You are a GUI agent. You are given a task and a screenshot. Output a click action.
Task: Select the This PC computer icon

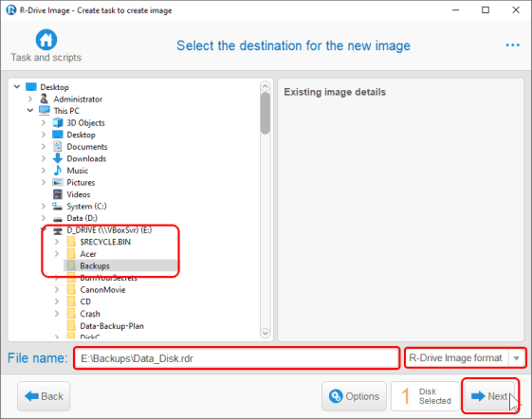pos(45,111)
